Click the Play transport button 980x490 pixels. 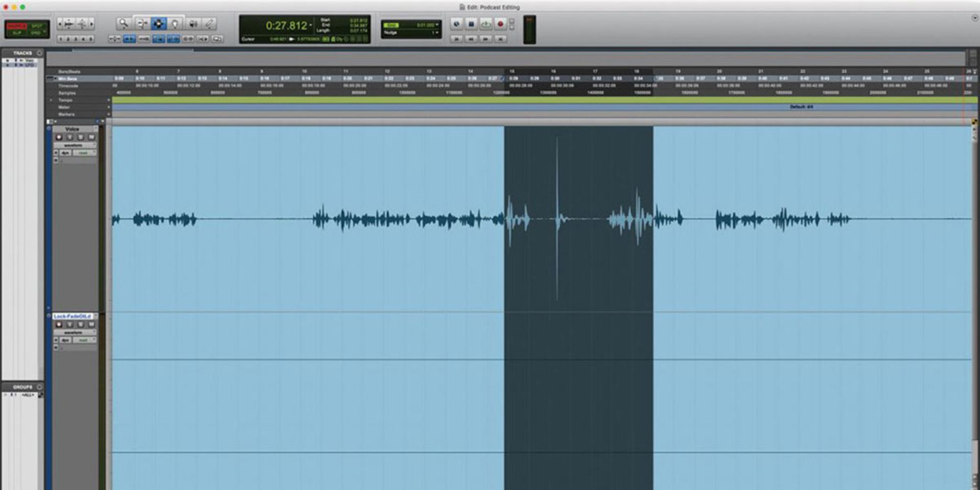(x=486, y=23)
